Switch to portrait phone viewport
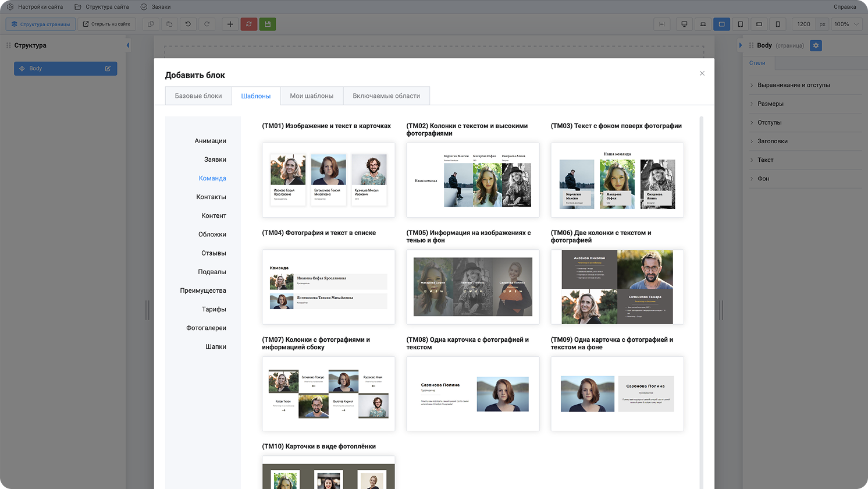The width and height of the screenshot is (868, 489). [x=778, y=24]
